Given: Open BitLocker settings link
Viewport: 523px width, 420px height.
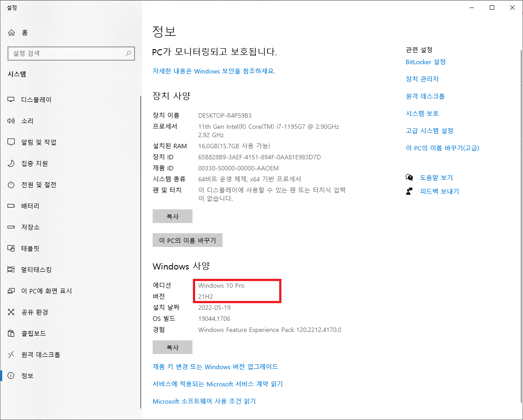Looking at the screenshot, I should 425,62.
